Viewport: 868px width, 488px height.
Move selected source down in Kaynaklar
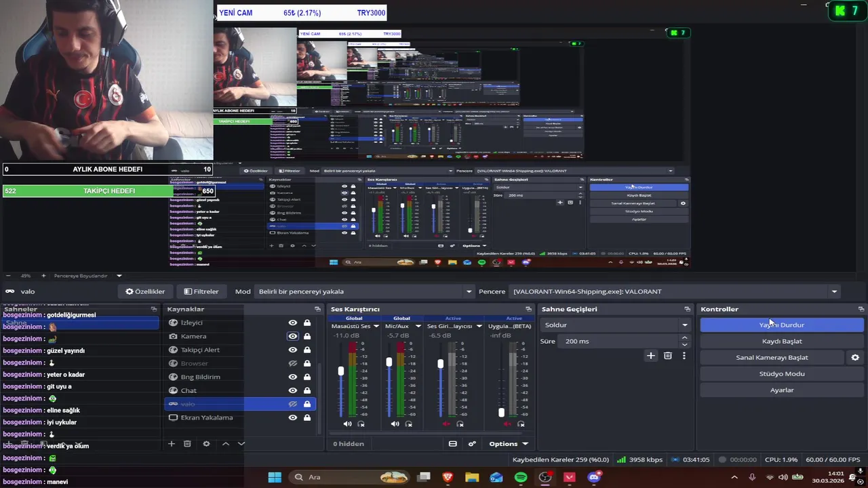241,444
